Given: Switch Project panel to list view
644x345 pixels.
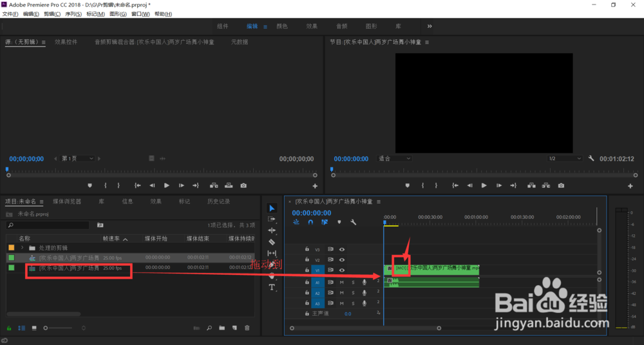Looking at the screenshot, I should coord(22,328).
